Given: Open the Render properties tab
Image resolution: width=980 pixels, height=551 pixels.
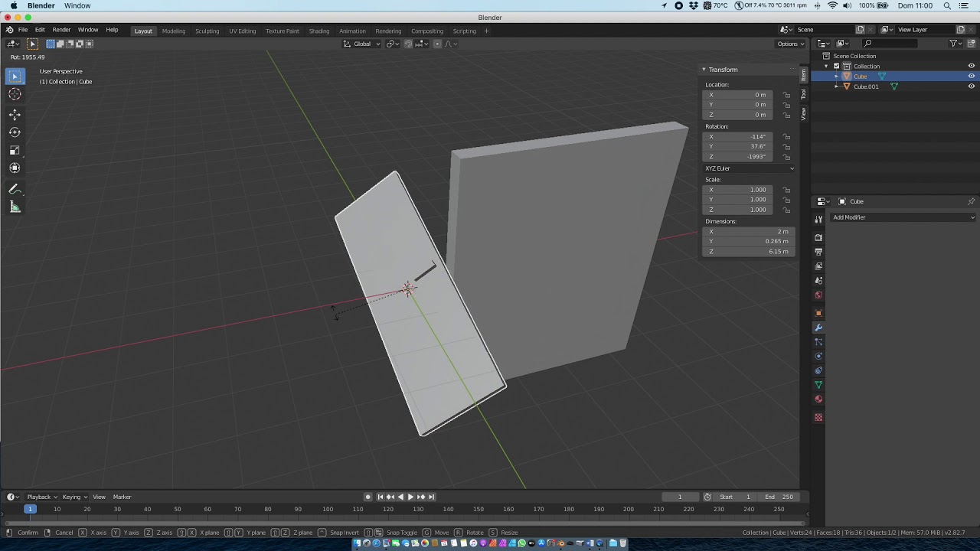Looking at the screenshot, I should point(818,237).
